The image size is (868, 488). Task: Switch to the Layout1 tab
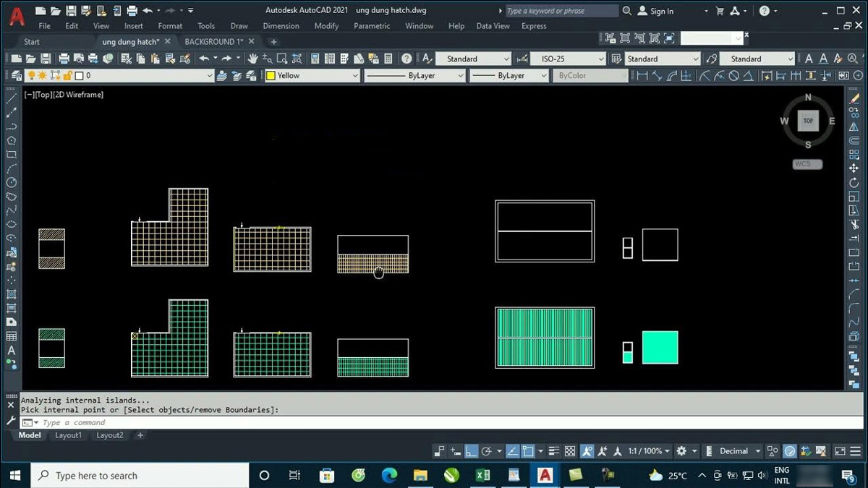(x=69, y=435)
